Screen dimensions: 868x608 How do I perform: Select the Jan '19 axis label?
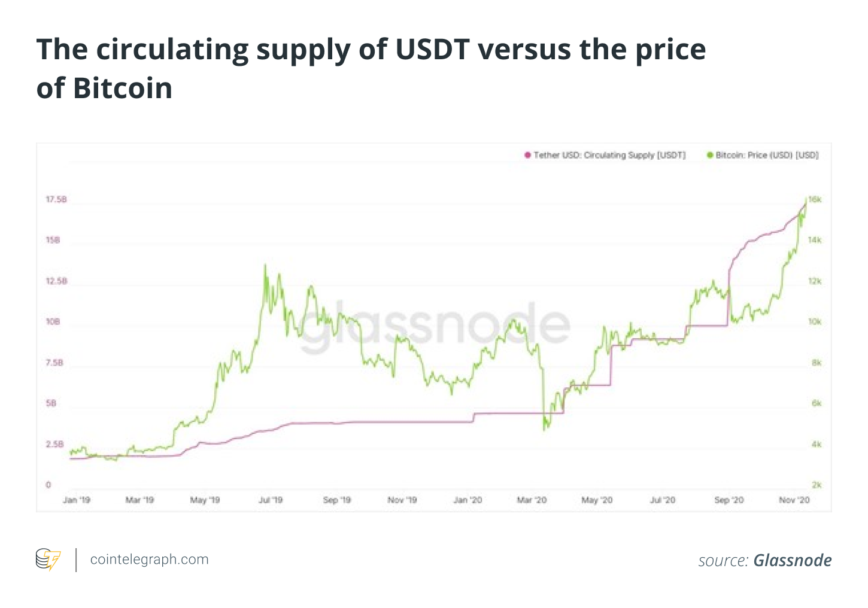click(77, 500)
